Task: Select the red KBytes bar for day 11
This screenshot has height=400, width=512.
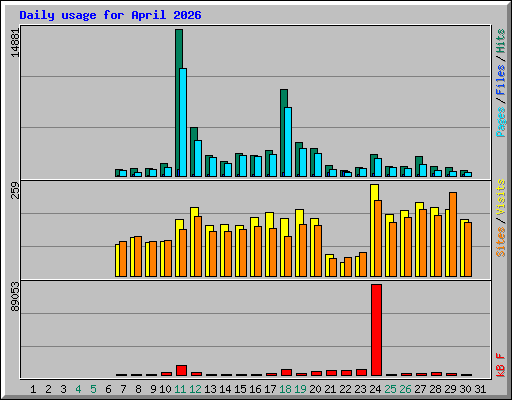Action: point(182,371)
